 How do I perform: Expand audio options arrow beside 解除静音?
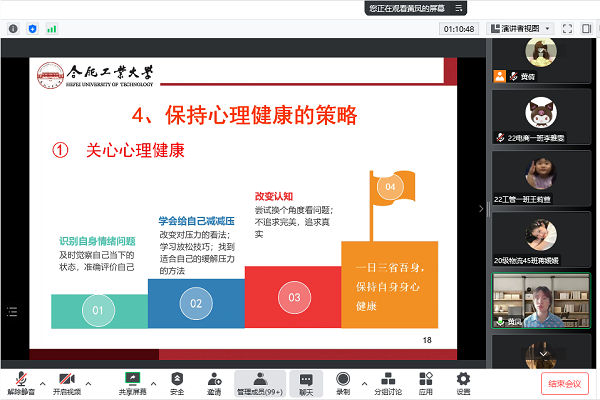tap(42, 382)
